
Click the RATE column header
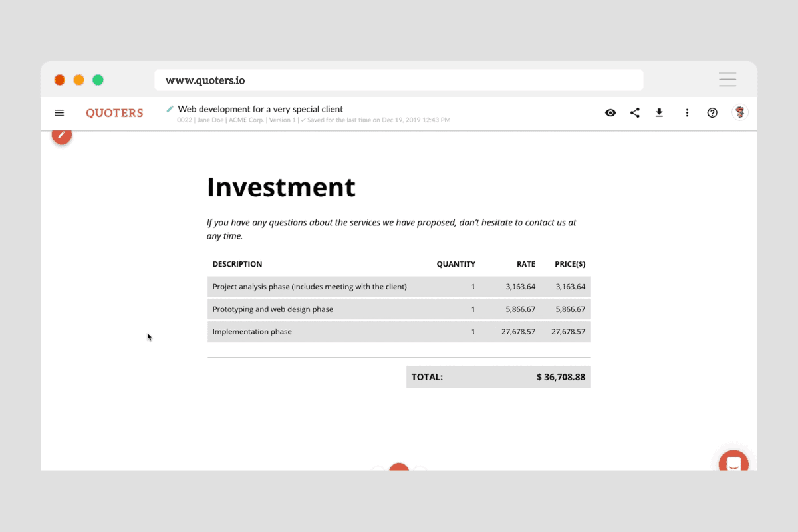pyautogui.click(x=526, y=264)
